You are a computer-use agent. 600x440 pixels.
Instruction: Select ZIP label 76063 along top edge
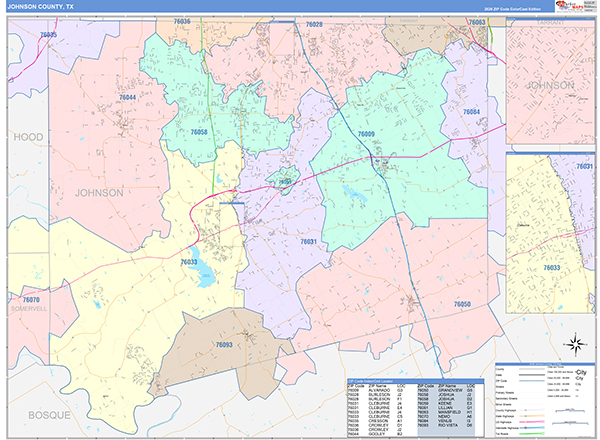pyautogui.click(x=477, y=22)
